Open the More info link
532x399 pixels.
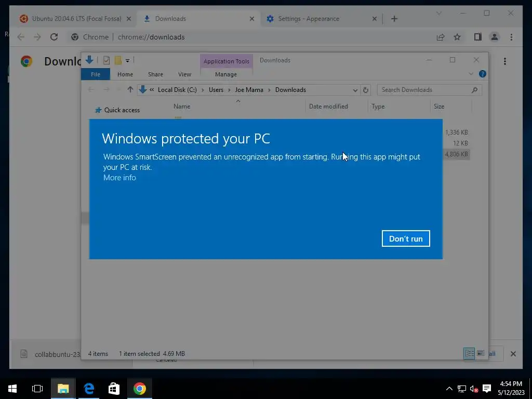click(119, 178)
